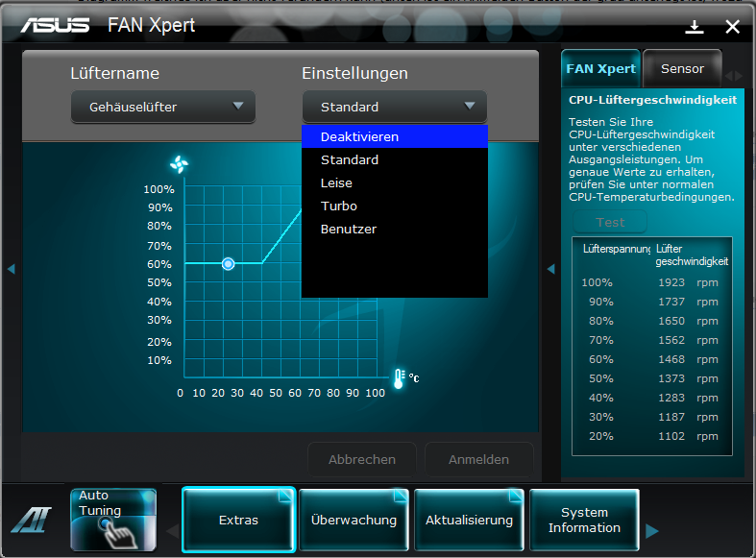Switch to the Sensor tab
Viewport: 756px width, 558px height.
682,68
